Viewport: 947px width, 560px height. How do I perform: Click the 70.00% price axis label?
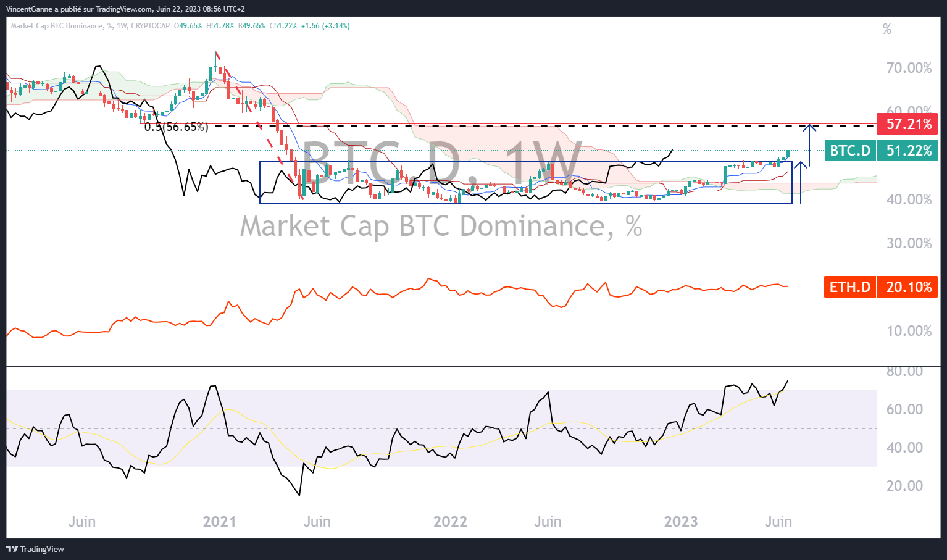(909, 68)
